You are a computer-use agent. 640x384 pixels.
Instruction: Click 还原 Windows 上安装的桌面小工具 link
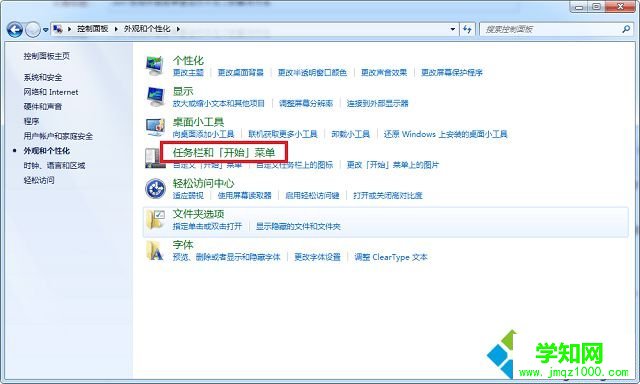click(445, 134)
